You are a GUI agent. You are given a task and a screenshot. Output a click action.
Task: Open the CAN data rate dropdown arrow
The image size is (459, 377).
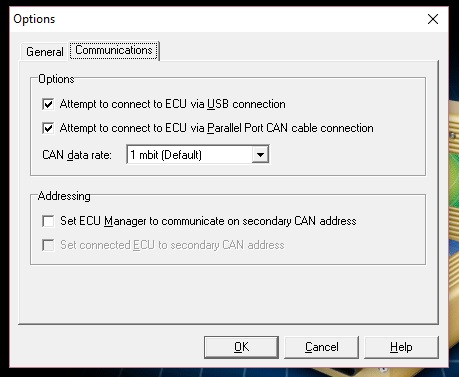point(260,155)
